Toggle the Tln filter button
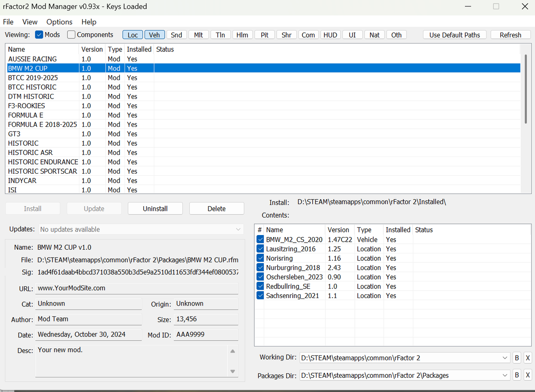This screenshot has height=392, width=535. [220, 35]
